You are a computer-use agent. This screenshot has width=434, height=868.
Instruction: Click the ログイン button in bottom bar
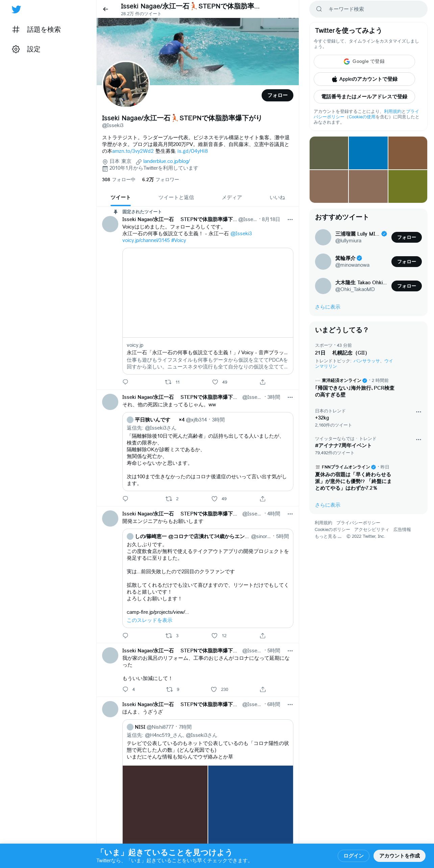353,856
